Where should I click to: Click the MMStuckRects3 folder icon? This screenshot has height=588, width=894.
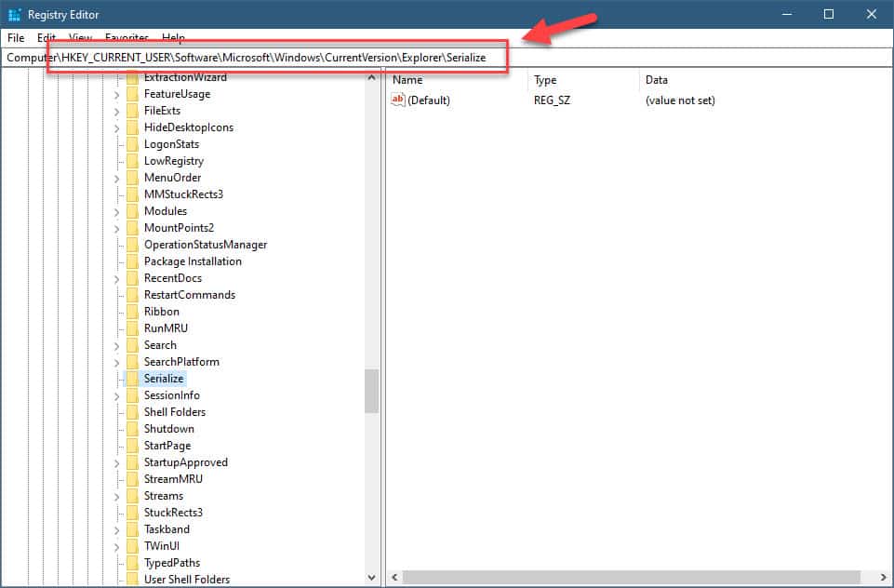pyautogui.click(x=132, y=194)
